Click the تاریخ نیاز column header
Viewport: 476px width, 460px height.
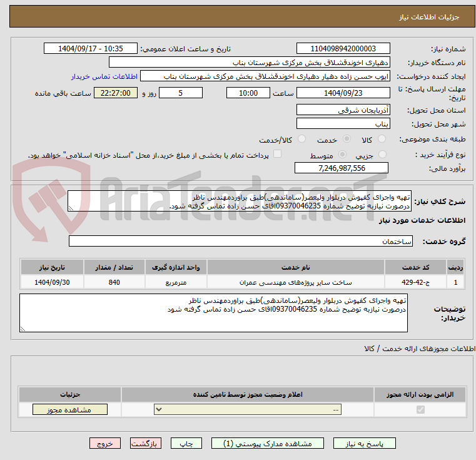pos(52,267)
